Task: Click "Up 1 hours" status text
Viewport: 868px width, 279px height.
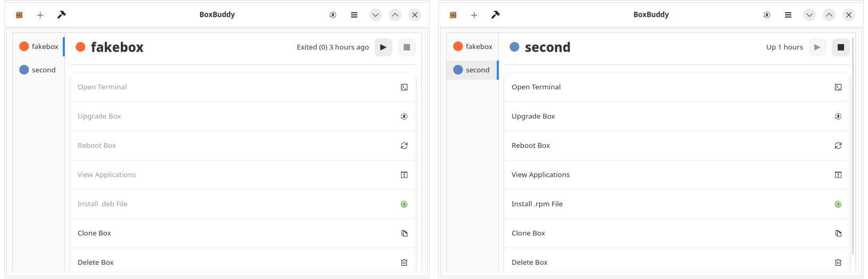Action: pyautogui.click(x=784, y=47)
